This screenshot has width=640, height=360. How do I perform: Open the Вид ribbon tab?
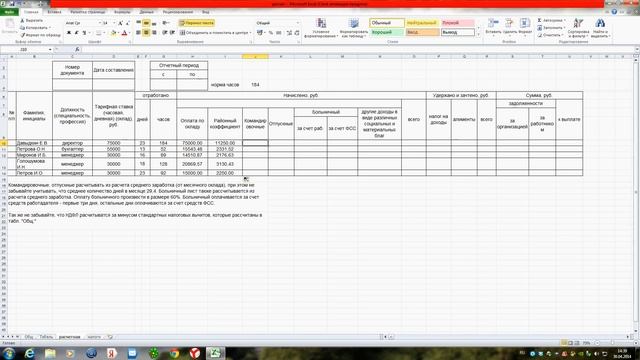pos(206,12)
